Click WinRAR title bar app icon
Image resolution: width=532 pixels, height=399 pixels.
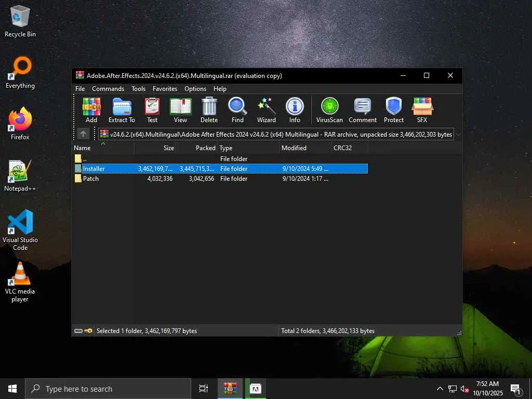[x=80, y=75]
